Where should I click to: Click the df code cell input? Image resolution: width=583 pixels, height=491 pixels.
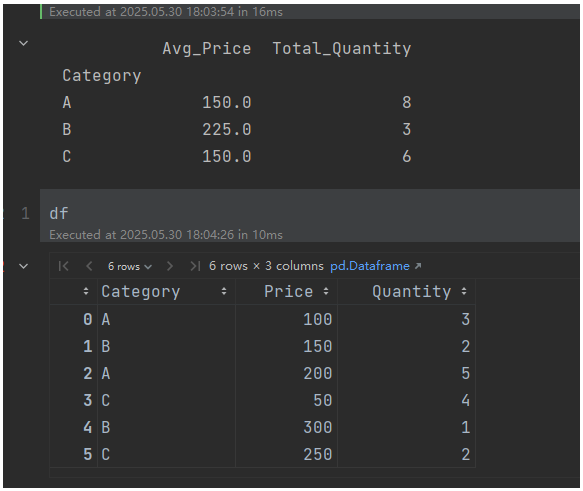(309, 213)
